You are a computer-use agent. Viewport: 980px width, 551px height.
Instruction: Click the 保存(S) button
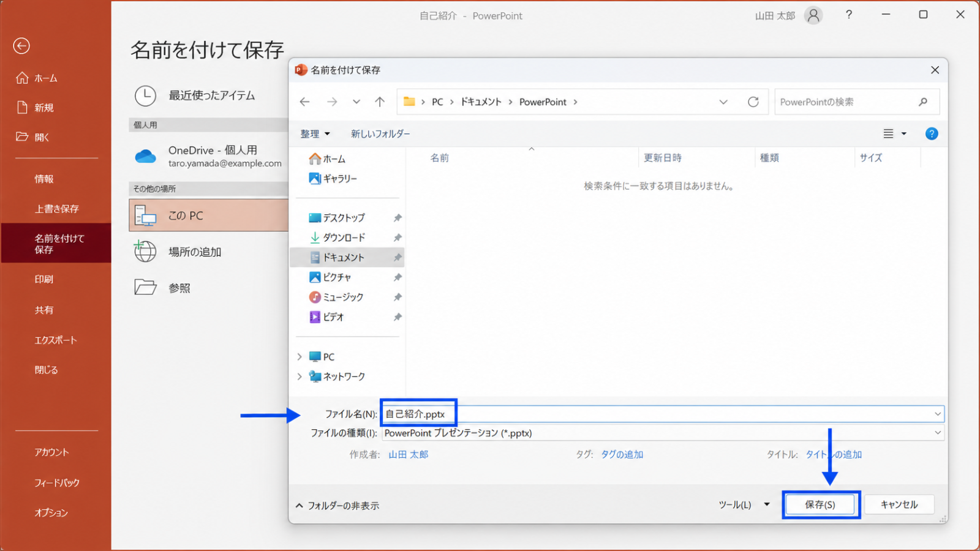tap(820, 504)
